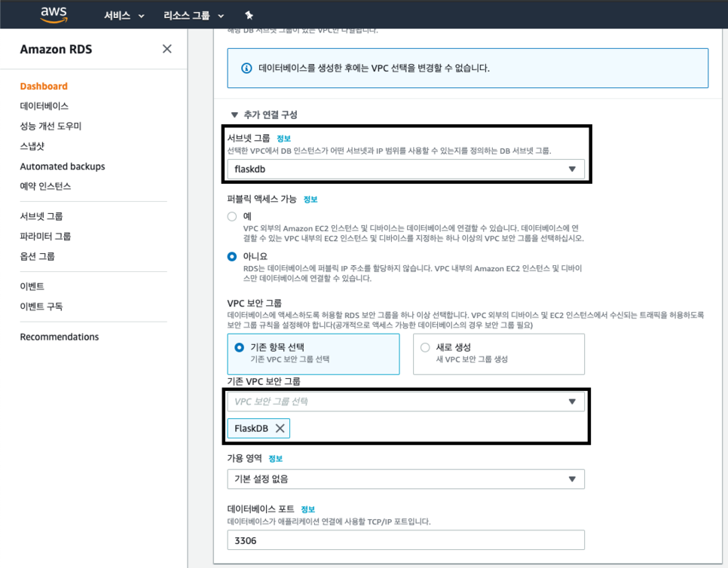Choose 새로 생성 security group option
Viewport: 728px width, 568px height.
pyautogui.click(x=499, y=354)
